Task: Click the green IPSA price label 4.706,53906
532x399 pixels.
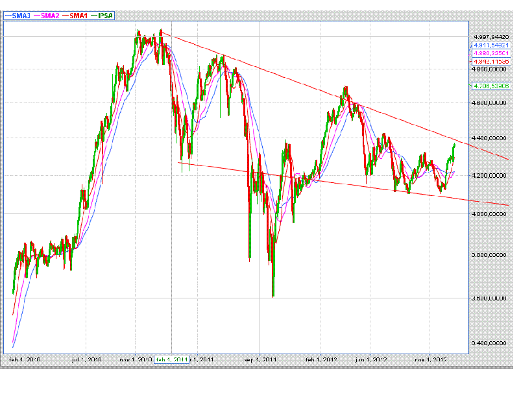Action: tap(490, 85)
